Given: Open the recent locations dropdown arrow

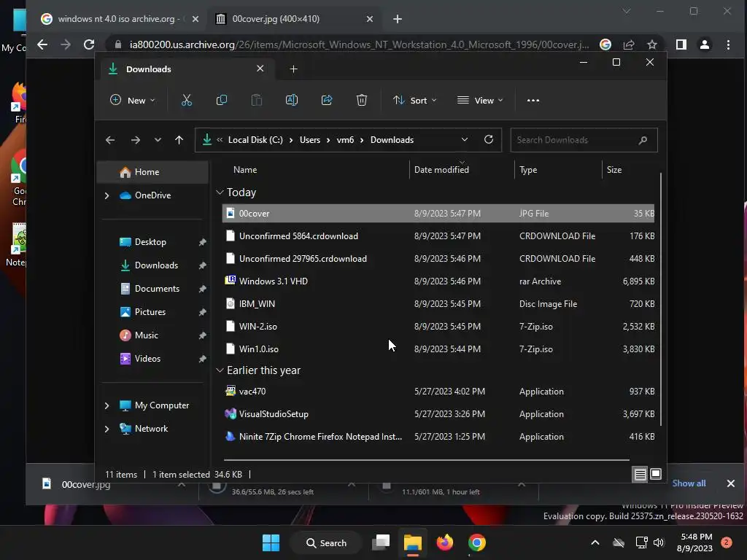Looking at the screenshot, I should [158, 140].
